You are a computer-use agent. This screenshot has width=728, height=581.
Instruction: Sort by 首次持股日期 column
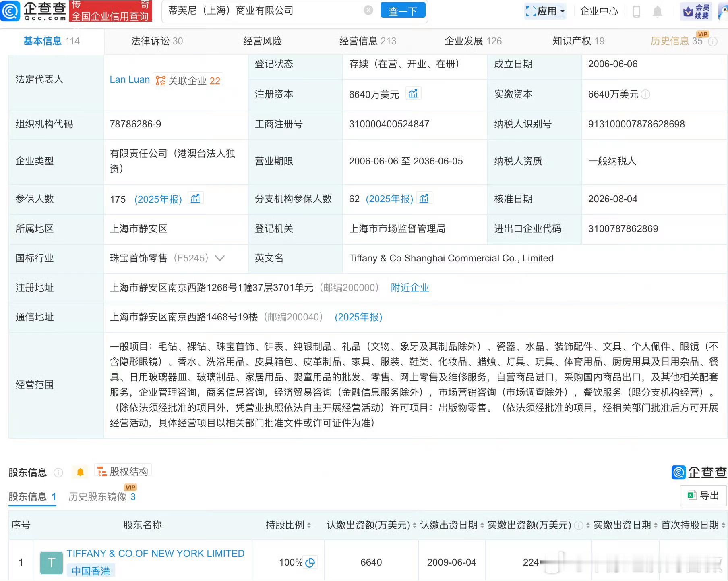click(x=723, y=525)
